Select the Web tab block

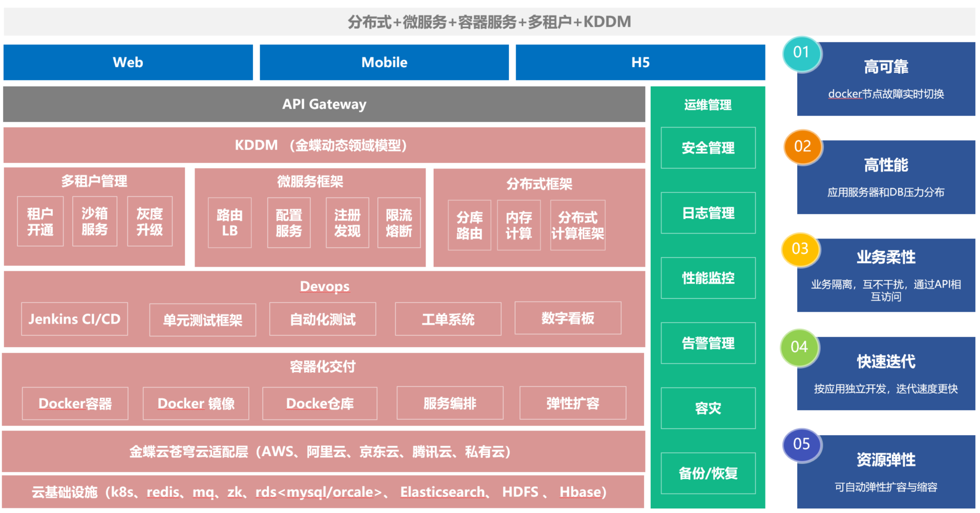pyautogui.click(x=128, y=62)
